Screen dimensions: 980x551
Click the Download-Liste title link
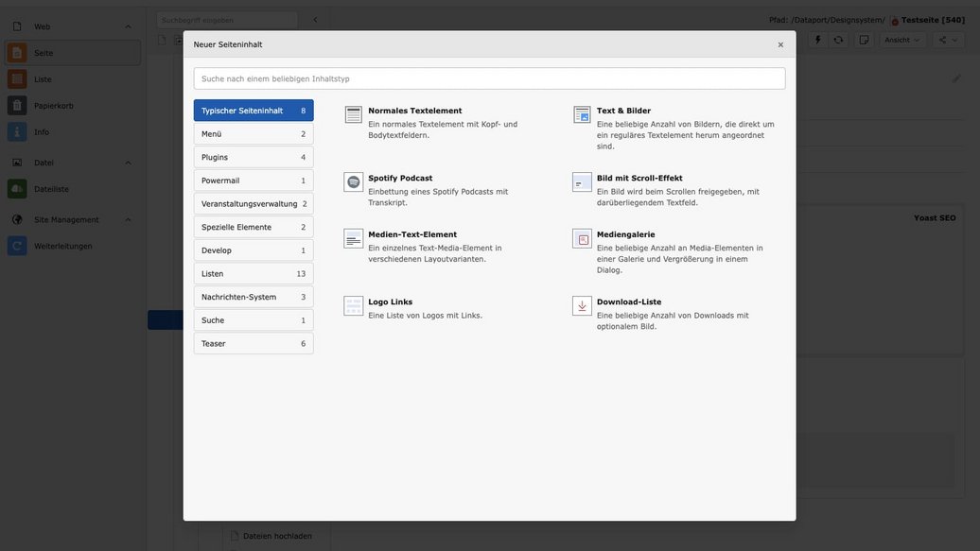[x=628, y=301]
